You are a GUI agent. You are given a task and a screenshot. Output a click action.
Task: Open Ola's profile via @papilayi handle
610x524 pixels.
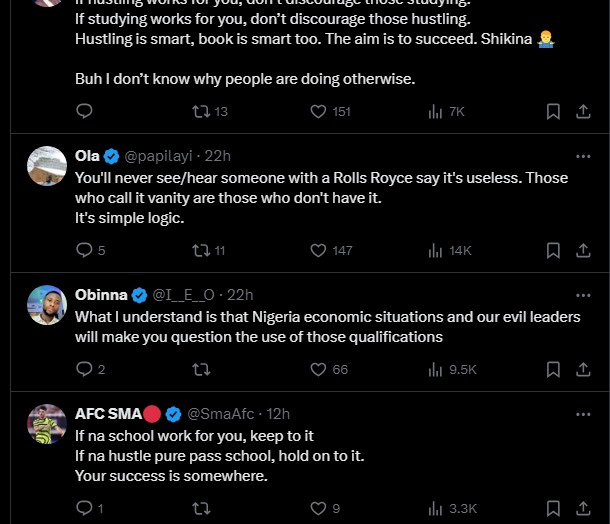click(161, 156)
